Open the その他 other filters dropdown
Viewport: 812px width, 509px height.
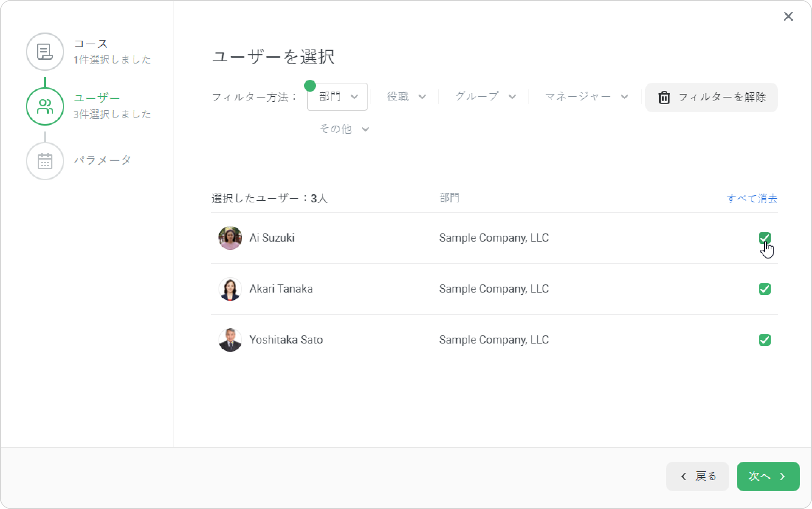click(x=344, y=129)
